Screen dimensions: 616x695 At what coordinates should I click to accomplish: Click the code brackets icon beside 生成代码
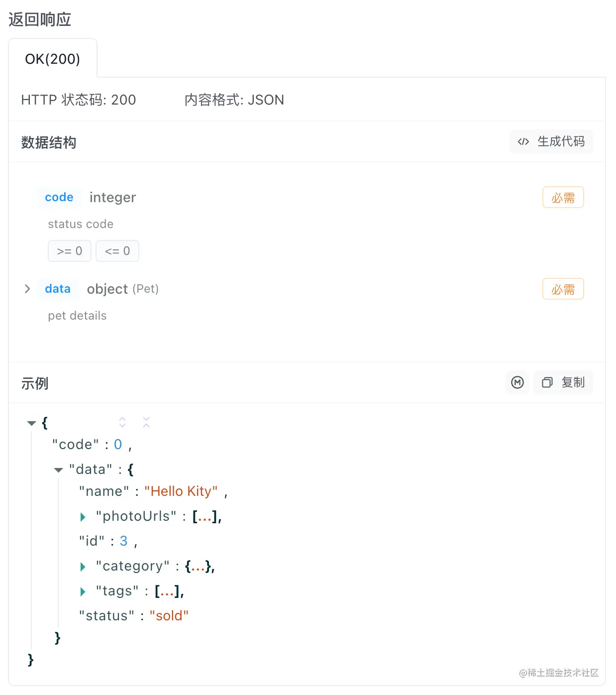pos(523,142)
